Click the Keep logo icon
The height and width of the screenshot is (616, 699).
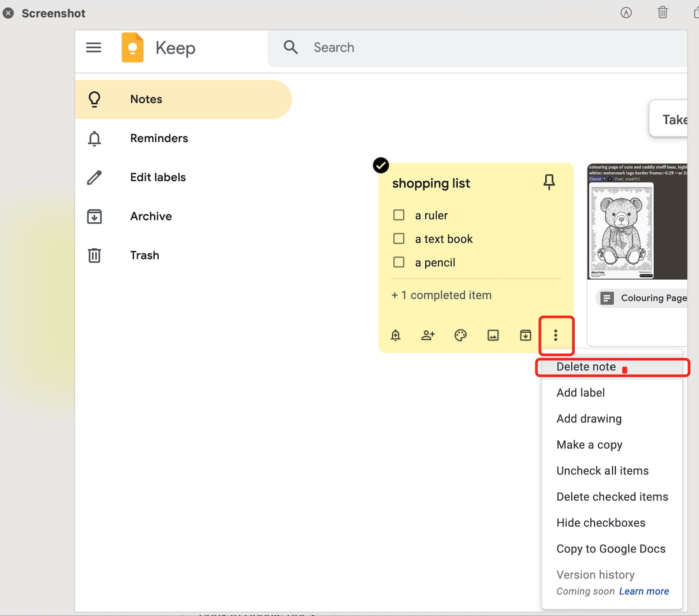133,47
